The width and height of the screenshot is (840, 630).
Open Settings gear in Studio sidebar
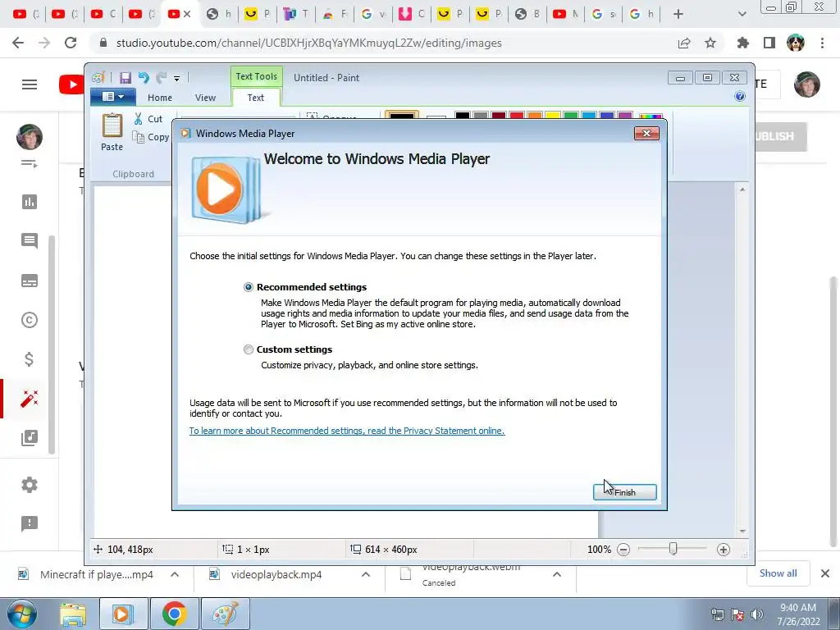coord(30,485)
